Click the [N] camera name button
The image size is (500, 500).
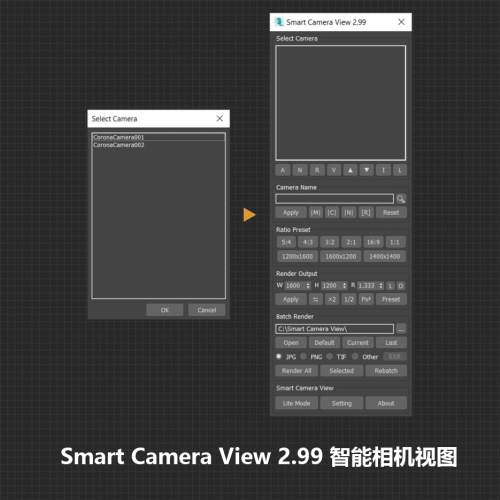[x=349, y=213]
